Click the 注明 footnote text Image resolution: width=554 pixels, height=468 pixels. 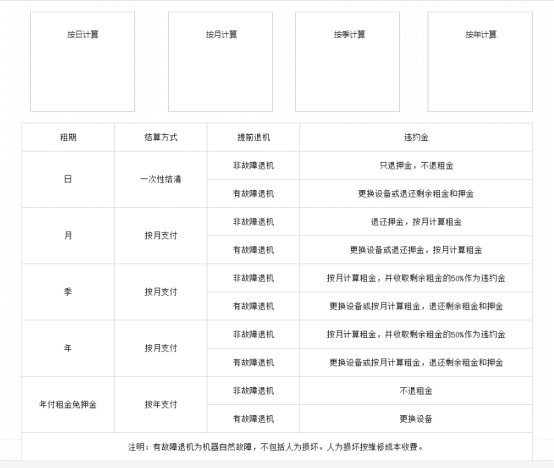(x=276, y=447)
